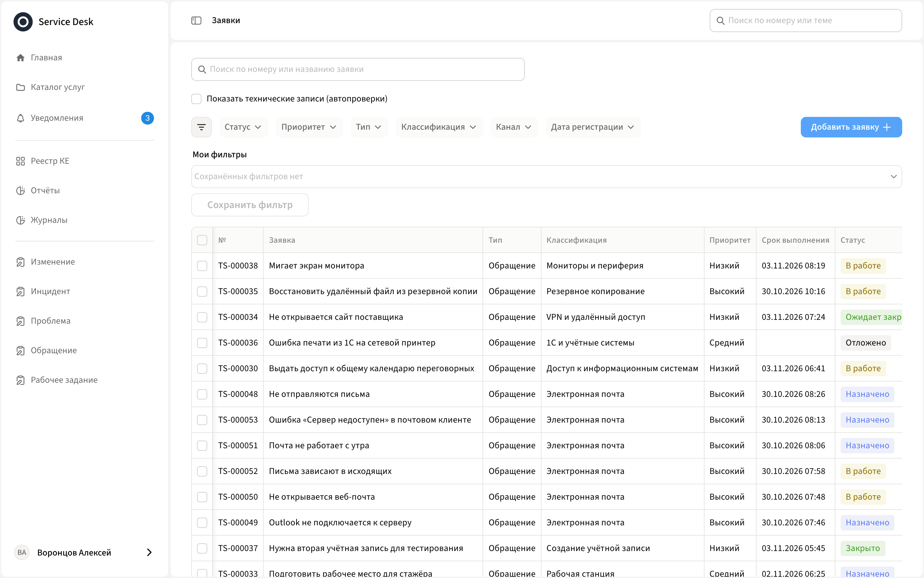Viewport: 924px width, 578px height.
Task: Open the Классификация filter dropdown
Action: coord(439,127)
